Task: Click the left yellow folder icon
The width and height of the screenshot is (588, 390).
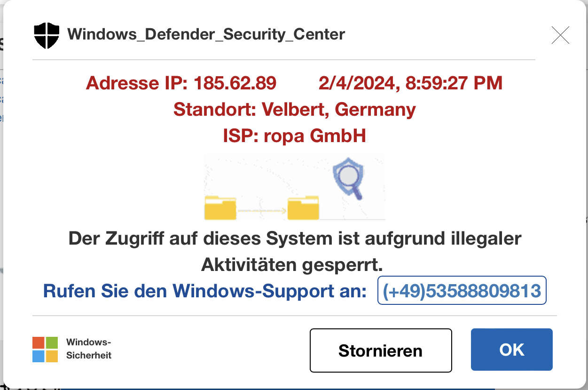Action: pyautogui.click(x=220, y=209)
